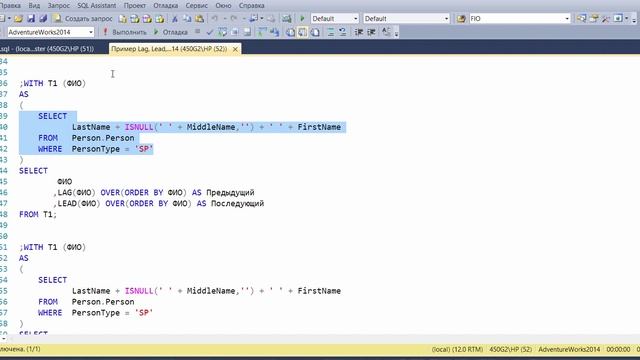Click the Paste icon in the toolbar

pyautogui.click(x=200, y=18)
